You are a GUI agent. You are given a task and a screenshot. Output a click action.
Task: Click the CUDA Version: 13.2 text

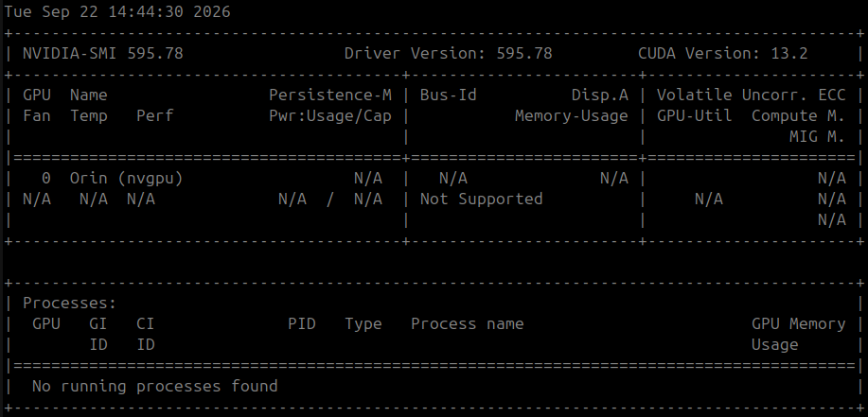click(x=723, y=54)
